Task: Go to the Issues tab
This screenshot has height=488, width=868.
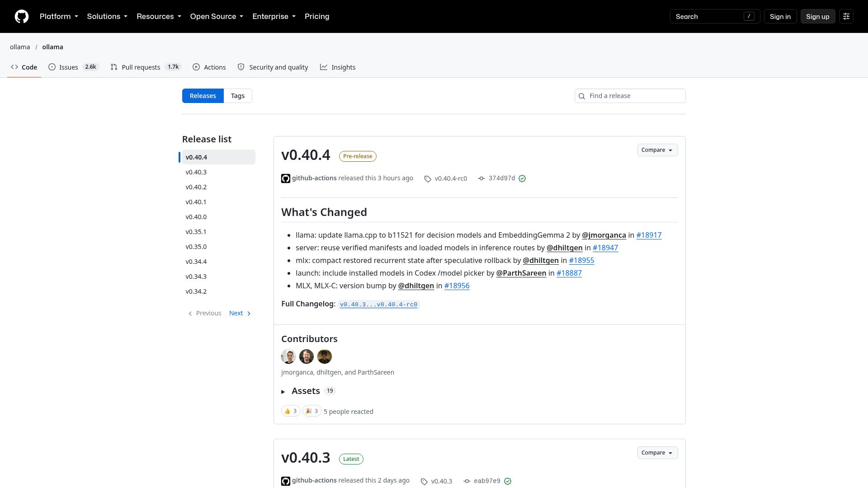Action: 73,67
